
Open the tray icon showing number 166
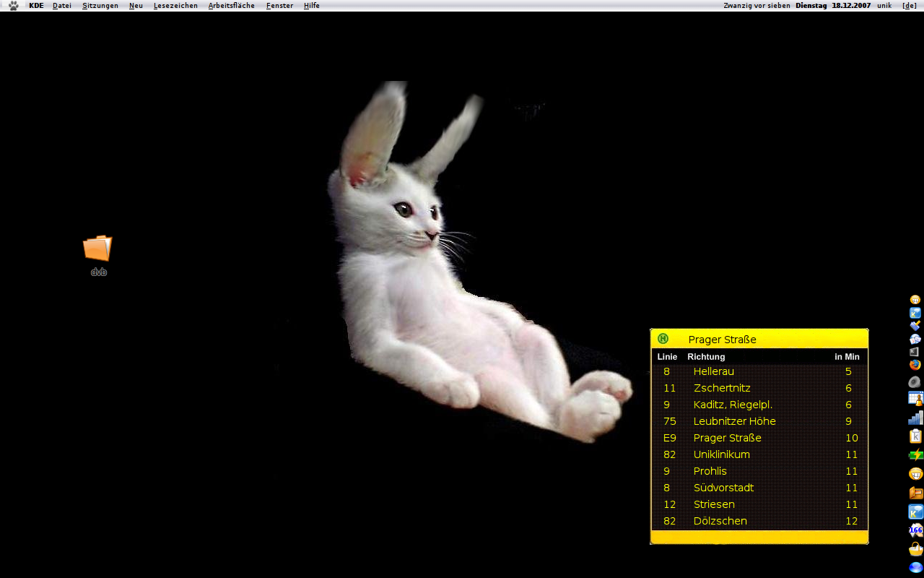915,530
